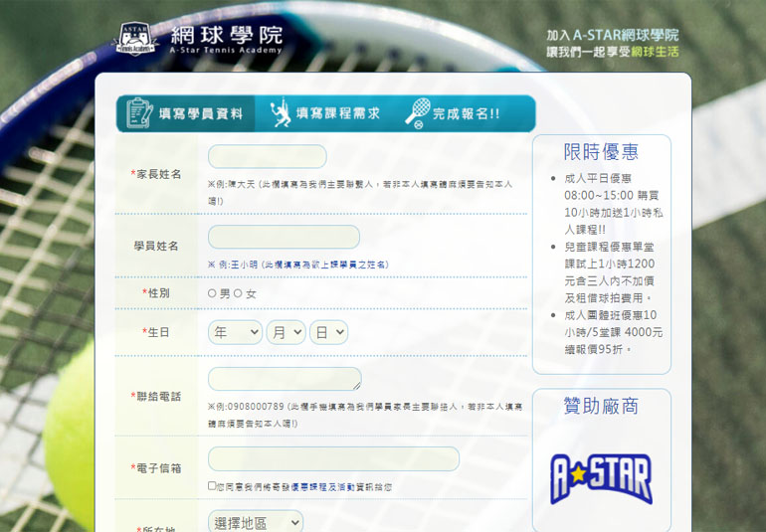The image size is (766, 532).
Task: Click into the 聯絡電話 text box
Action: click(285, 379)
